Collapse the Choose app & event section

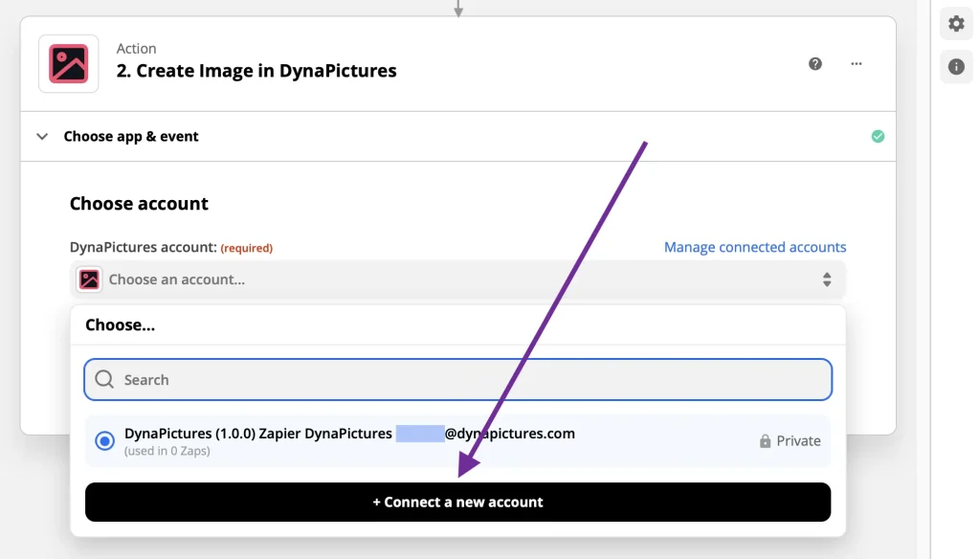(x=42, y=136)
